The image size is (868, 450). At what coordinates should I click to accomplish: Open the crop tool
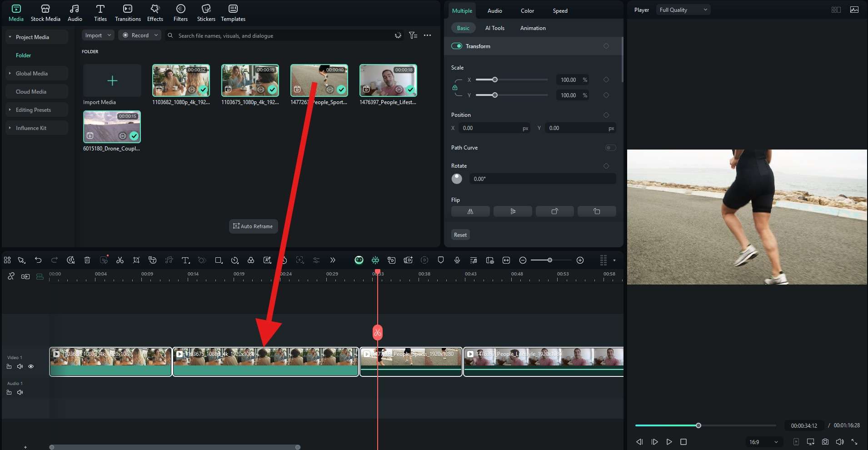(x=136, y=260)
